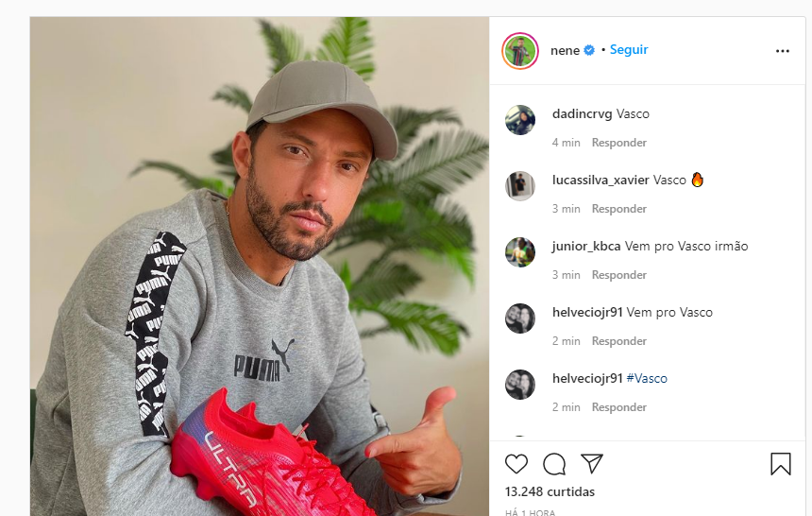The image size is (812, 516).
Task: Open dadincrvg's profile avatar
Action: click(x=520, y=120)
